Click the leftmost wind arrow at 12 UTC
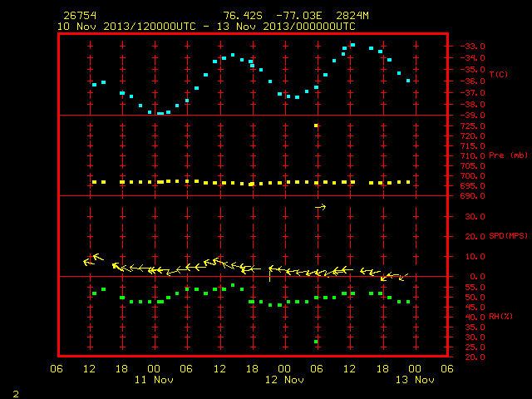This screenshot has width=532, height=399. coord(88,262)
